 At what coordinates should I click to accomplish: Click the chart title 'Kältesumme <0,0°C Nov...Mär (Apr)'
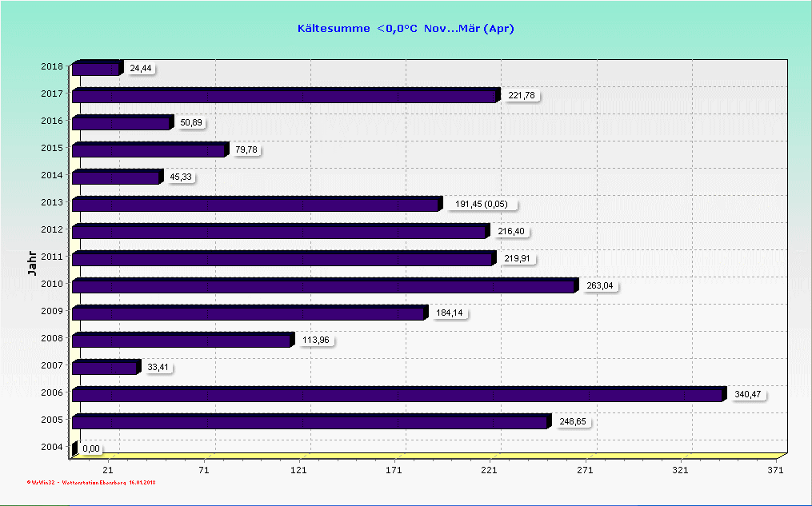pyautogui.click(x=406, y=29)
